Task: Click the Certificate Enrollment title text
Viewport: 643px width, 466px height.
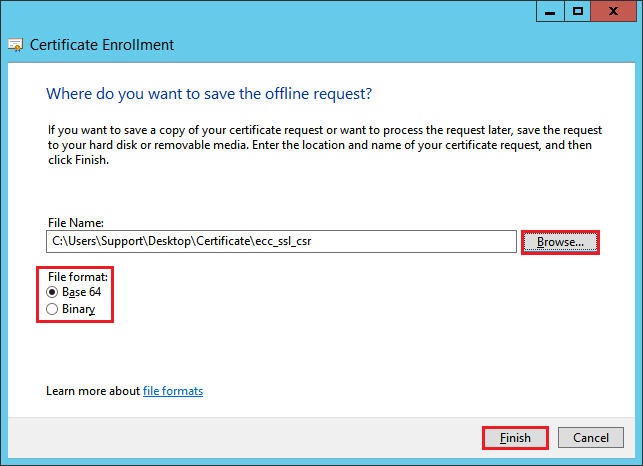Action: [x=102, y=45]
